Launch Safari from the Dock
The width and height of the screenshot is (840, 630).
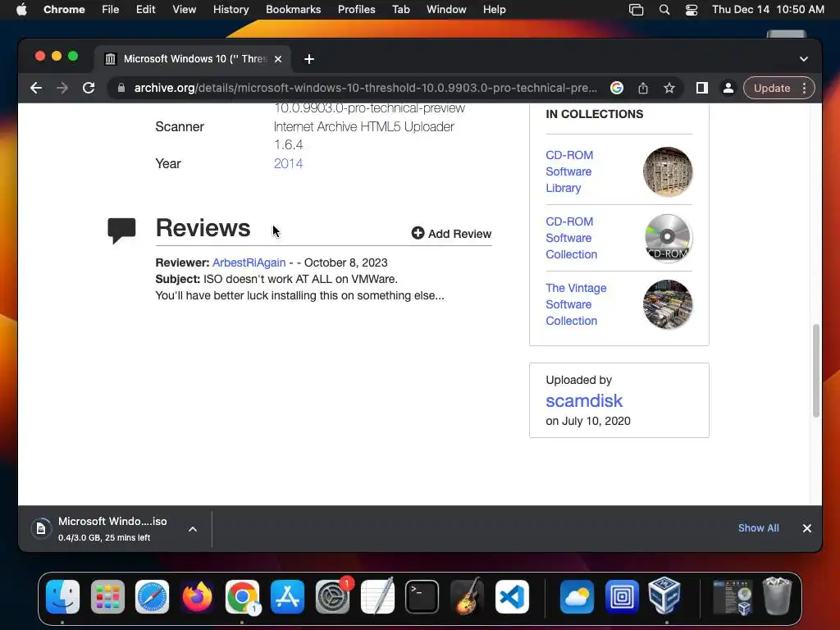click(x=152, y=596)
